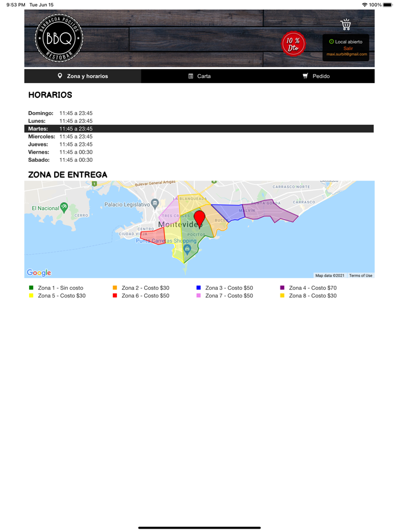Open the shopping cart icon in header
This screenshot has width=399, height=532.
(345, 24)
